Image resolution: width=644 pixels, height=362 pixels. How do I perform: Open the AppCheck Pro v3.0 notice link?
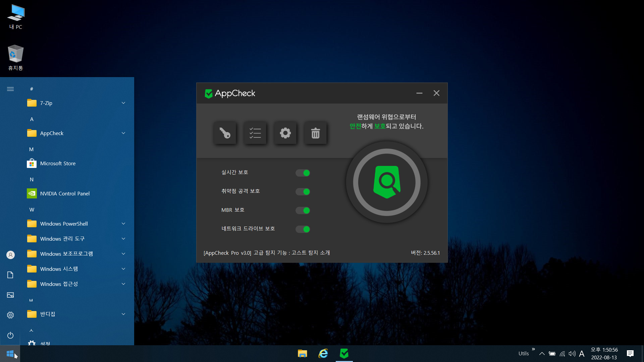click(x=267, y=253)
